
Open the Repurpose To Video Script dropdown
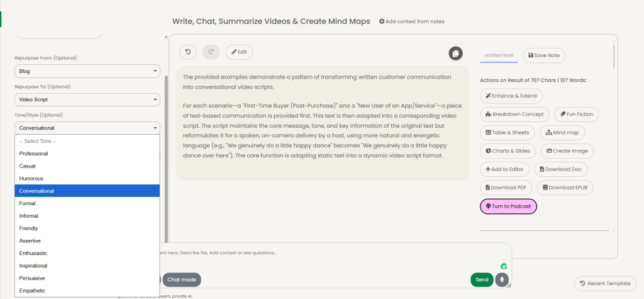(87, 99)
